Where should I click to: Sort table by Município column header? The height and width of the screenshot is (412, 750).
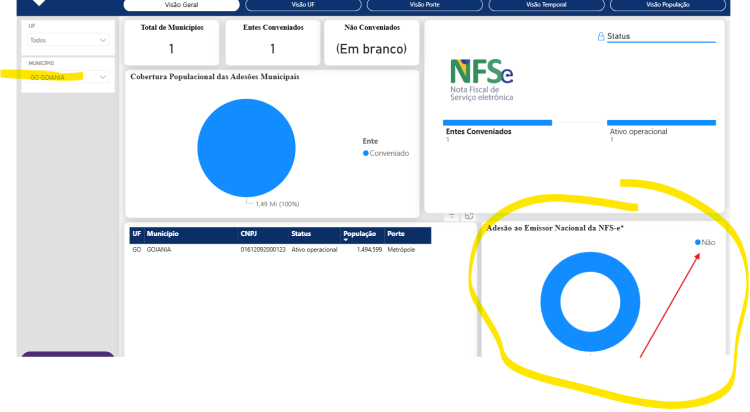[x=163, y=234]
